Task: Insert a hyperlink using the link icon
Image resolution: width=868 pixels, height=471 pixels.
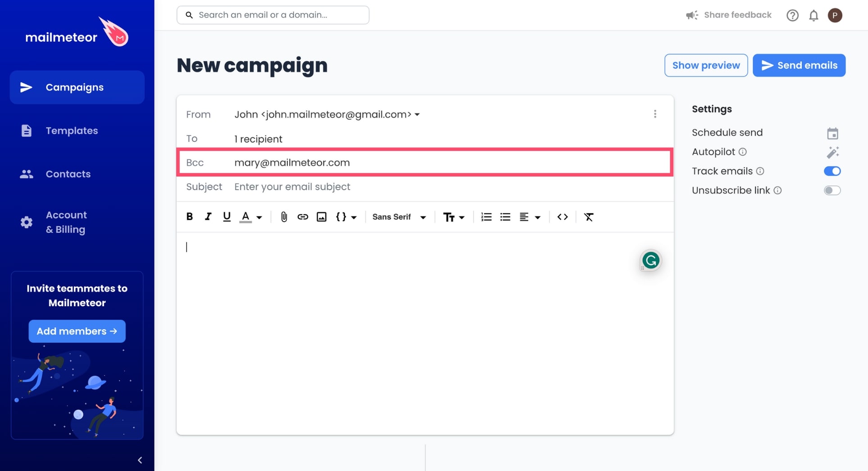Action: point(303,217)
